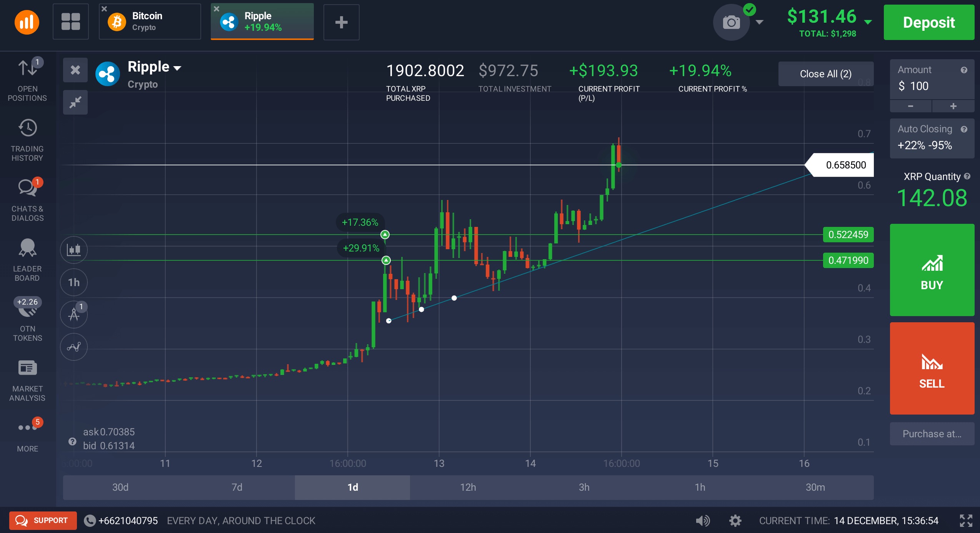Toggle fullscreen mode icon
980x533 pixels.
coord(966,521)
